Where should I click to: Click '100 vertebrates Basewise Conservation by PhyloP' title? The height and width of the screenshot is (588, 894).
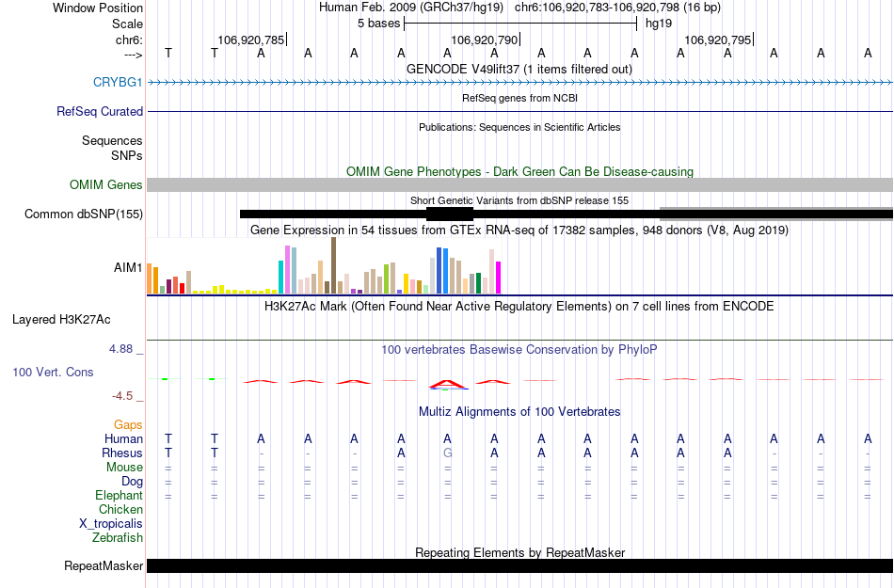[519, 349]
